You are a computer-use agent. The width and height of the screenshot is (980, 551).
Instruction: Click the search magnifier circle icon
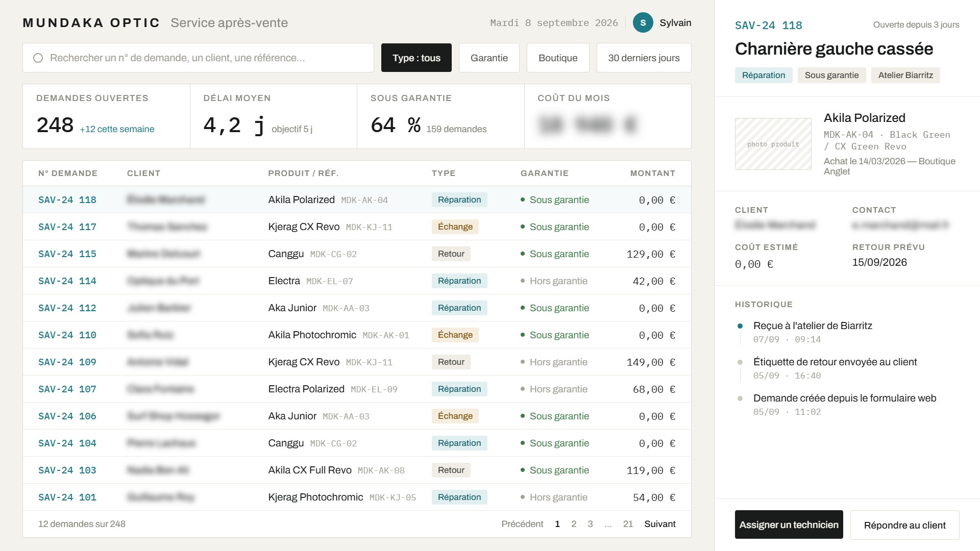(x=38, y=58)
